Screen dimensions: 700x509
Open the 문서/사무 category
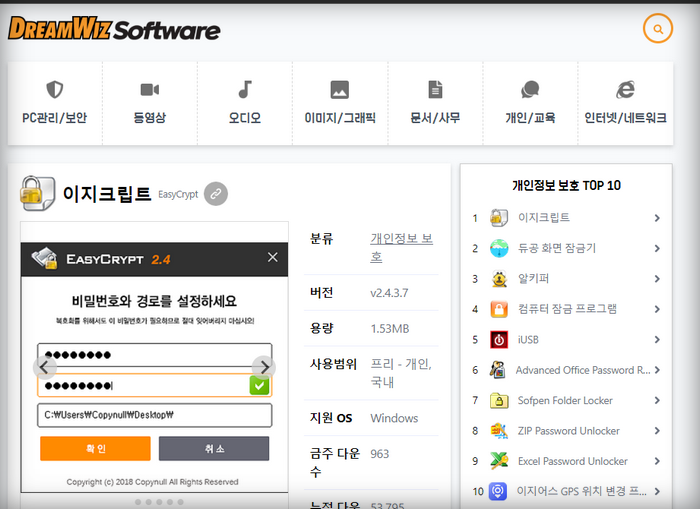(435, 103)
